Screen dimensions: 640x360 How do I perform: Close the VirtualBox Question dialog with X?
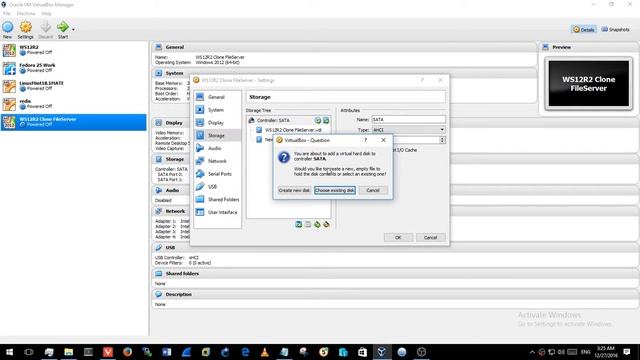tap(383, 140)
